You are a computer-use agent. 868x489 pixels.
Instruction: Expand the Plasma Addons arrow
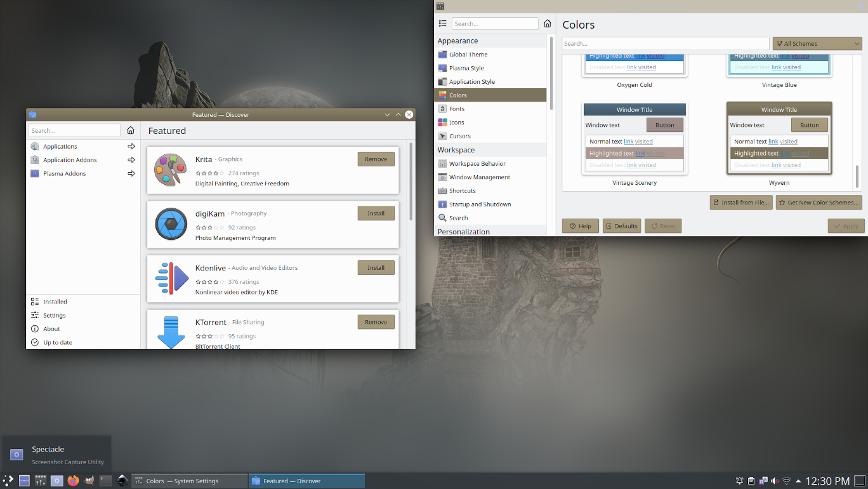(x=131, y=173)
